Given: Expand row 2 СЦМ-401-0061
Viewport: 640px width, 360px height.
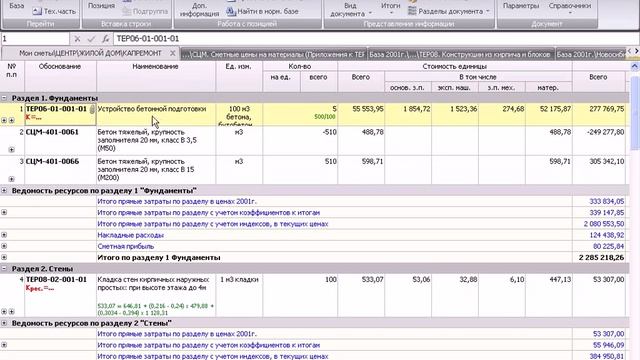Looking at the screenshot, I should coord(11,150).
